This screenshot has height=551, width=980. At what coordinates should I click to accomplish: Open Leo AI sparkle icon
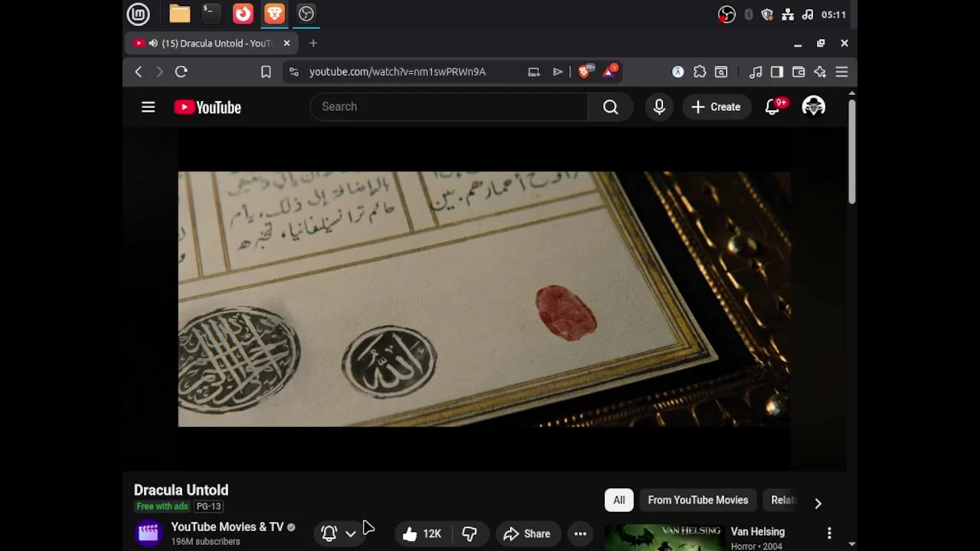(820, 72)
